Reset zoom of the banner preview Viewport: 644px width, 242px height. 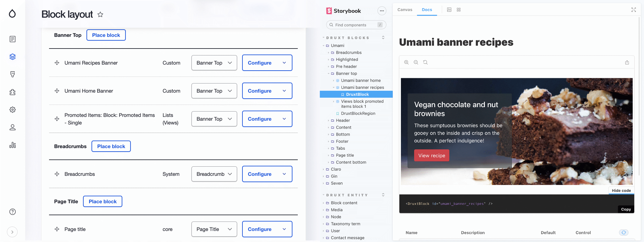425,62
